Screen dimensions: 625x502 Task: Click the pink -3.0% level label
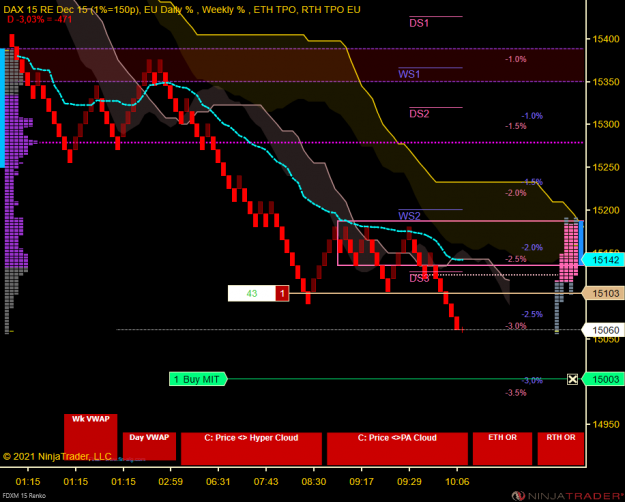(x=516, y=326)
